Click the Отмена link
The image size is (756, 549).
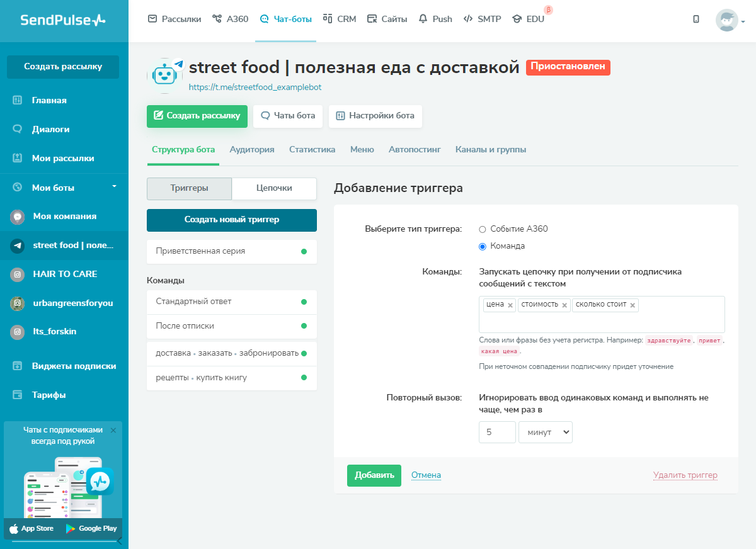(426, 475)
